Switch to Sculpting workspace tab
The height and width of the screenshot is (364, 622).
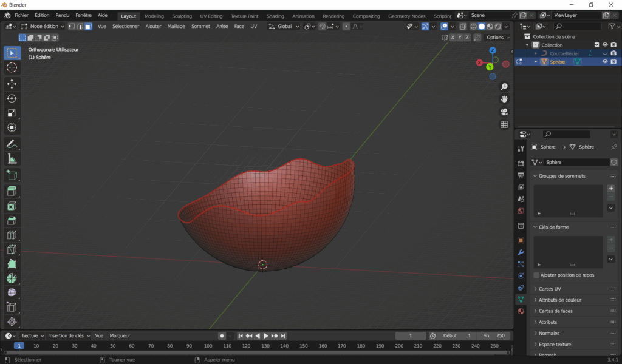tap(182, 16)
